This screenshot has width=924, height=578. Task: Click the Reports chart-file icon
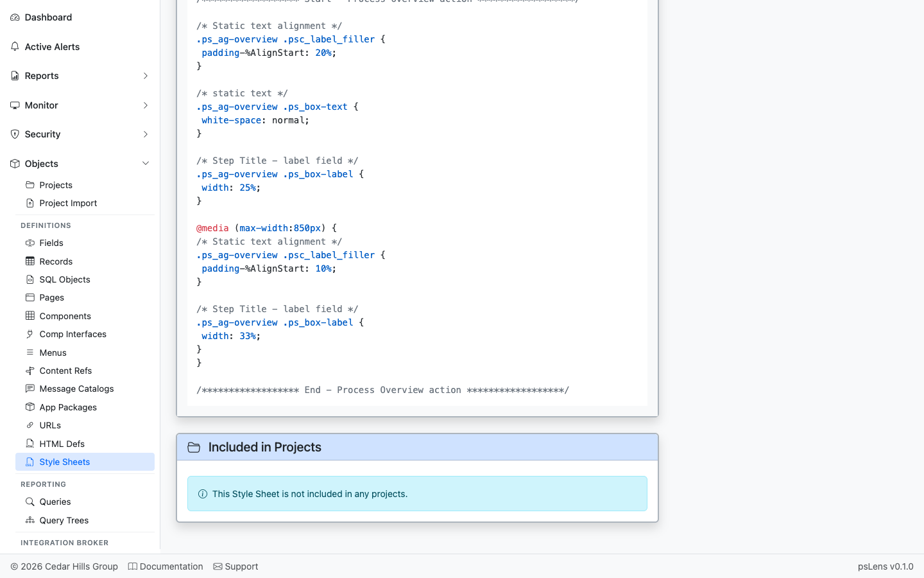(15, 76)
